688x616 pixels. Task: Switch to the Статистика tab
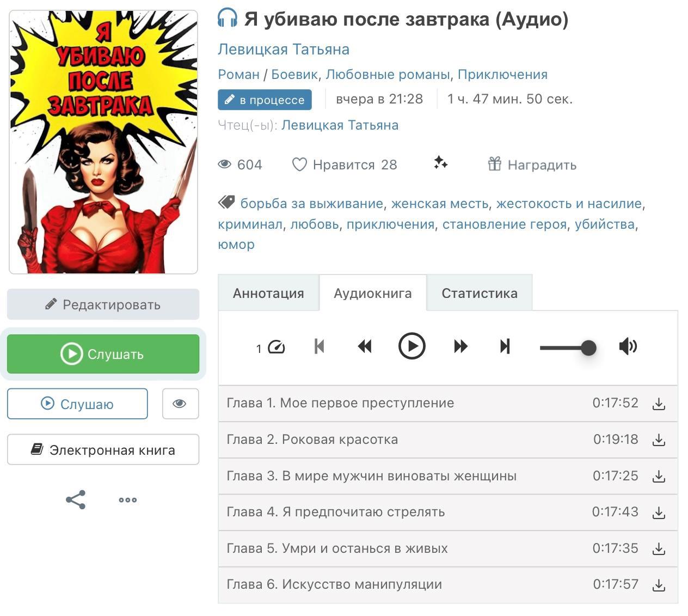click(480, 293)
